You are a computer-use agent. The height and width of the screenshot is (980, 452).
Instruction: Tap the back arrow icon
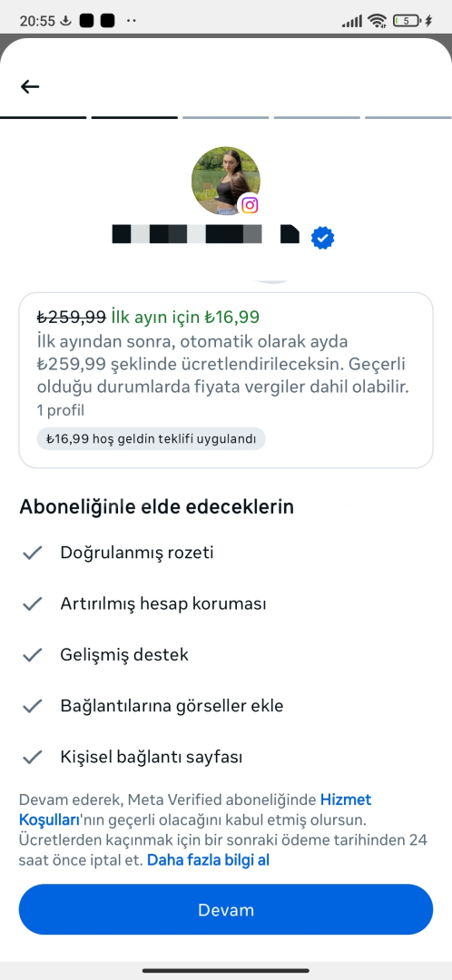(x=30, y=86)
